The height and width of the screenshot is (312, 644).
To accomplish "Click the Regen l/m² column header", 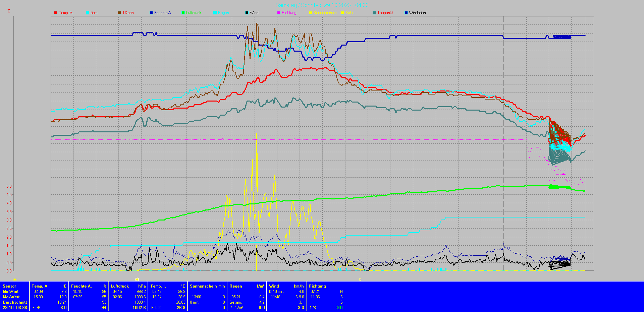I will [x=247, y=286].
